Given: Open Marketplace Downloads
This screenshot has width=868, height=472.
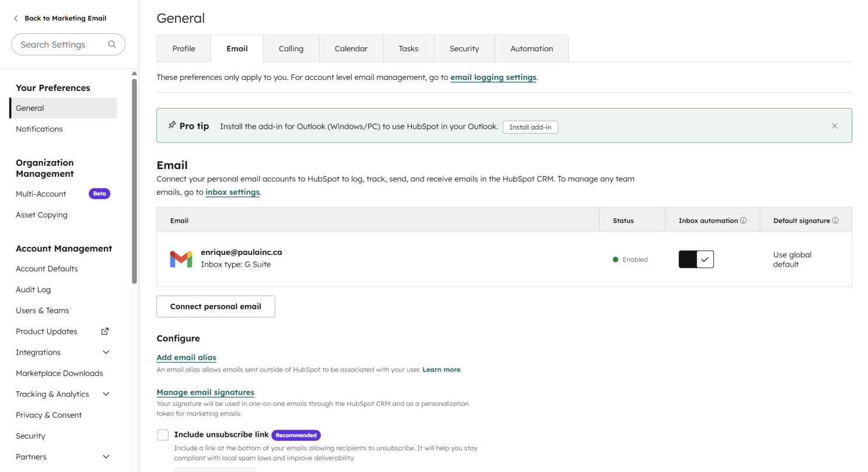Looking at the screenshot, I should click(60, 373).
